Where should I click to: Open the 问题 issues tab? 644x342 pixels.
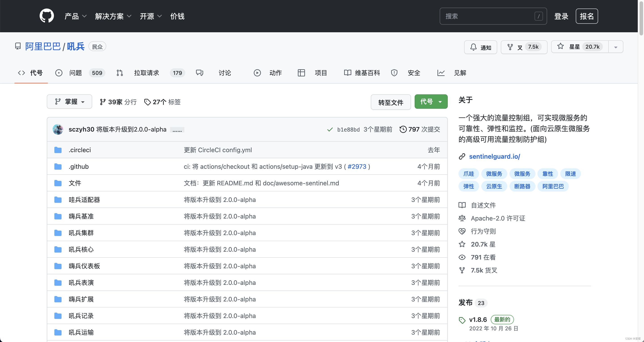point(75,73)
